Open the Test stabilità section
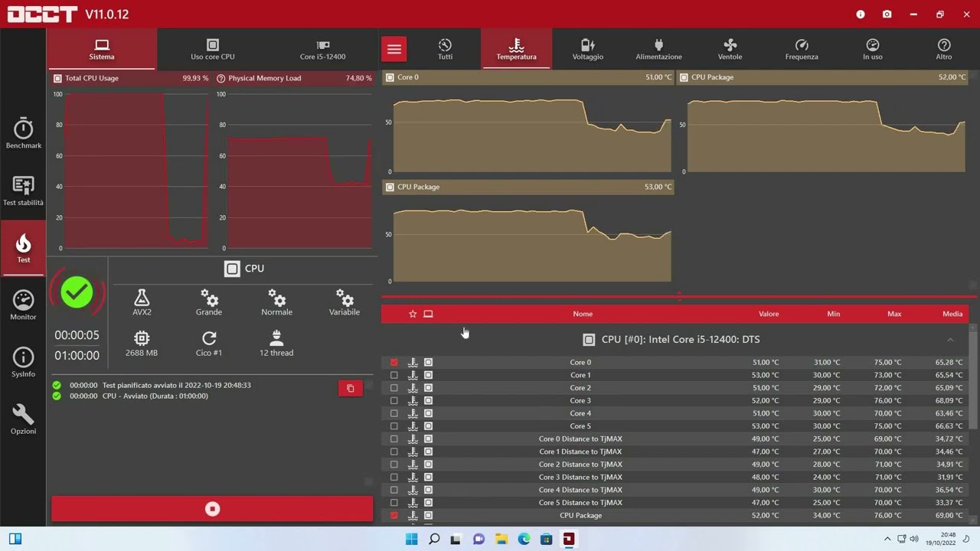The image size is (980, 551). coord(23,191)
